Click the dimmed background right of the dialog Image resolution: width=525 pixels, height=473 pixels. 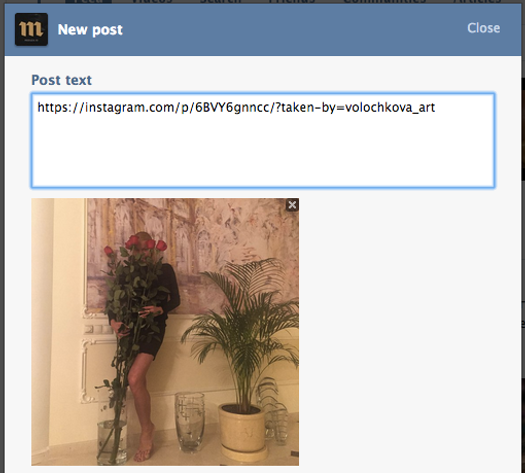[x=523, y=234]
